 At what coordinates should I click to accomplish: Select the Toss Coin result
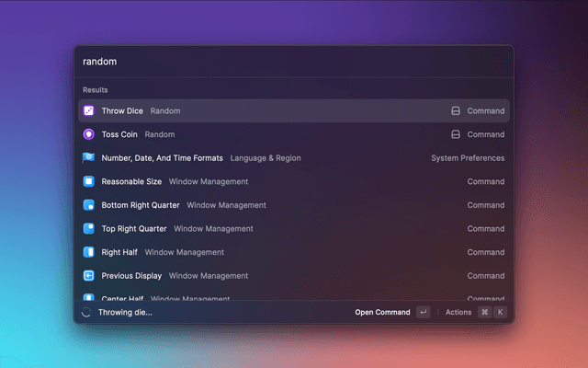pyautogui.click(x=276, y=134)
